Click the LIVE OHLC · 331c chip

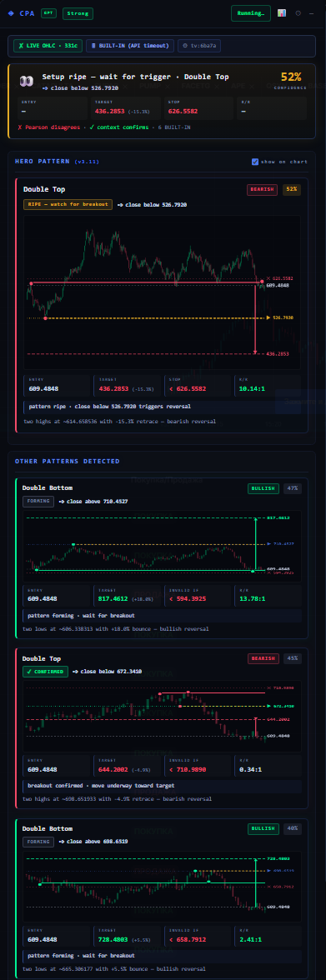[x=48, y=46]
